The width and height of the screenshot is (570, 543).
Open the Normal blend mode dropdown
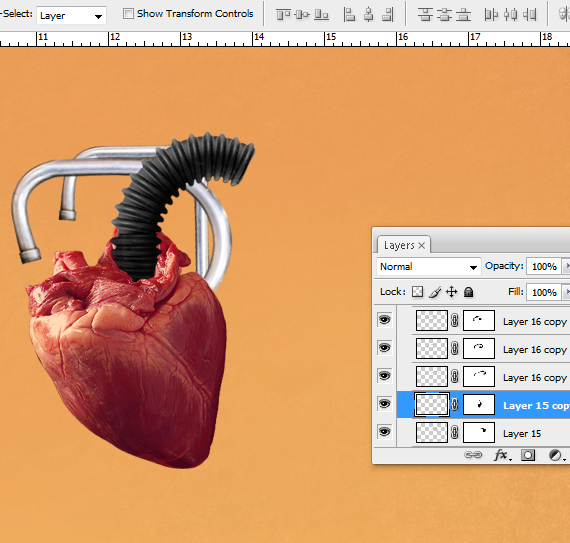[x=429, y=267]
